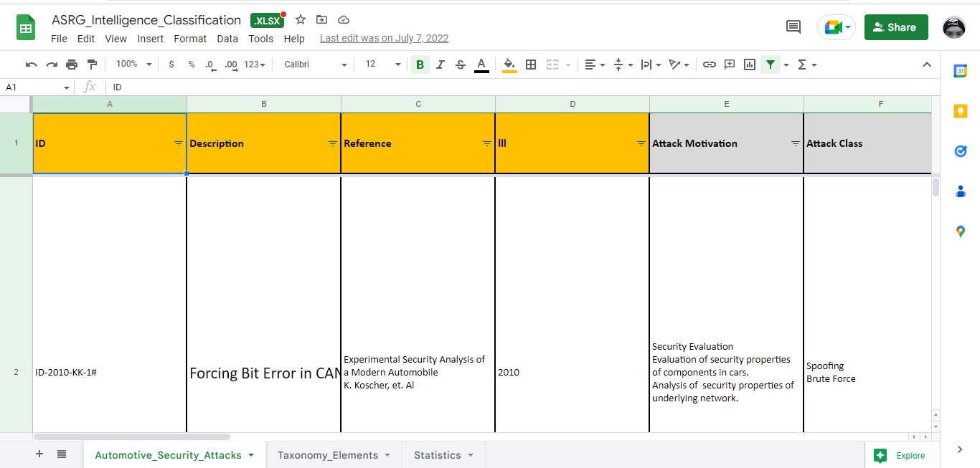The height and width of the screenshot is (468, 980).
Task: Open the Calibri font dropdown
Action: (x=315, y=65)
